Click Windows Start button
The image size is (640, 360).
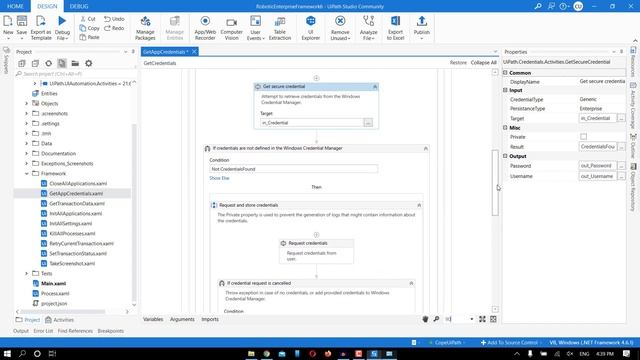point(7,353)
